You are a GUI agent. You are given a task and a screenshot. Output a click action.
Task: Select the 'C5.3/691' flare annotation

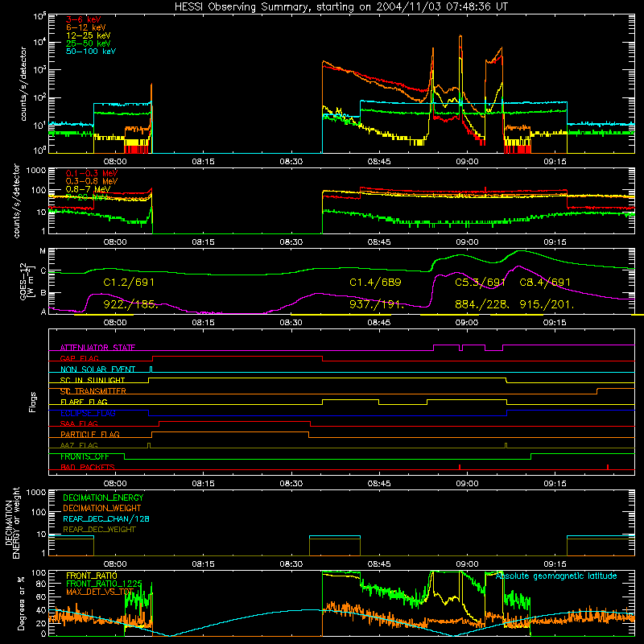click(x=480, y=283)
